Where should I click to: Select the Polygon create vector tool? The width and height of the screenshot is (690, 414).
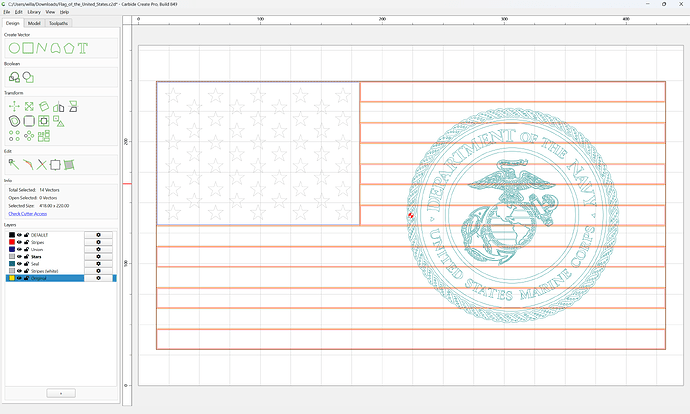69,48
